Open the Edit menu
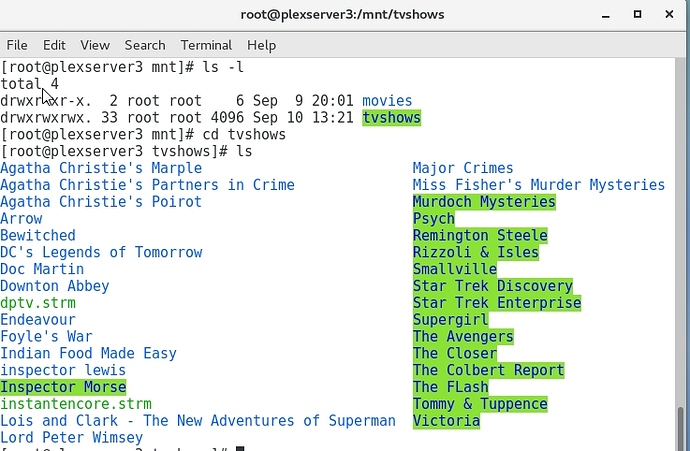The image size is (690, 451). [x=54, y=45]
